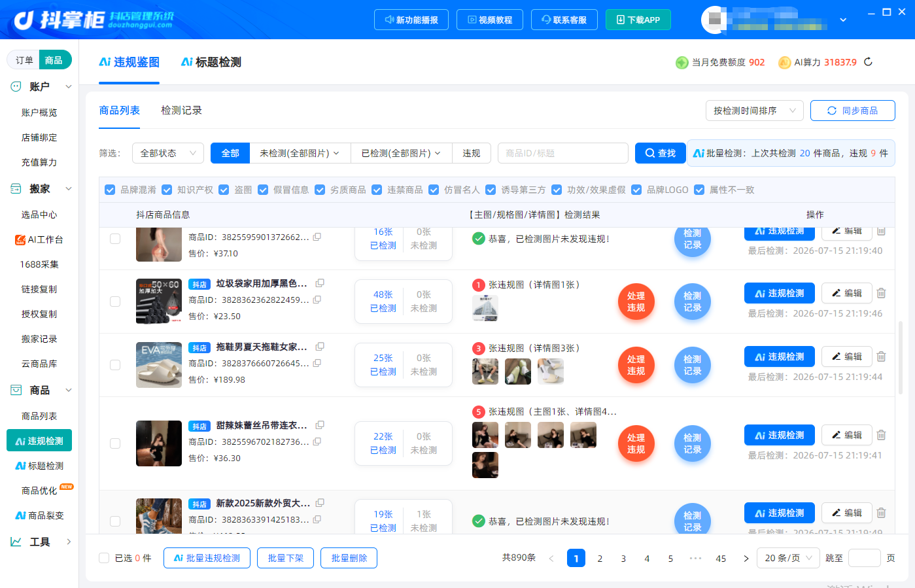Image resolution: width=915 pixels, height=588 pixels.
Task: Copy the 垃圾袋家用加厚黑色 product title
Action: click(x=320, y=283)
